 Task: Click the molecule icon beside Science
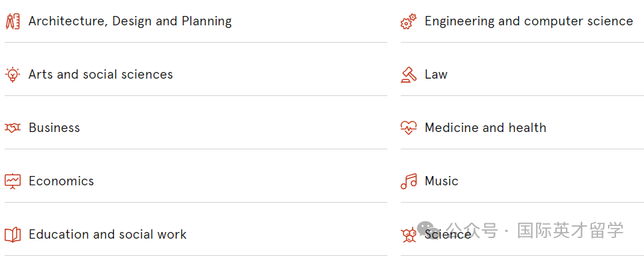tap(409, 235)
